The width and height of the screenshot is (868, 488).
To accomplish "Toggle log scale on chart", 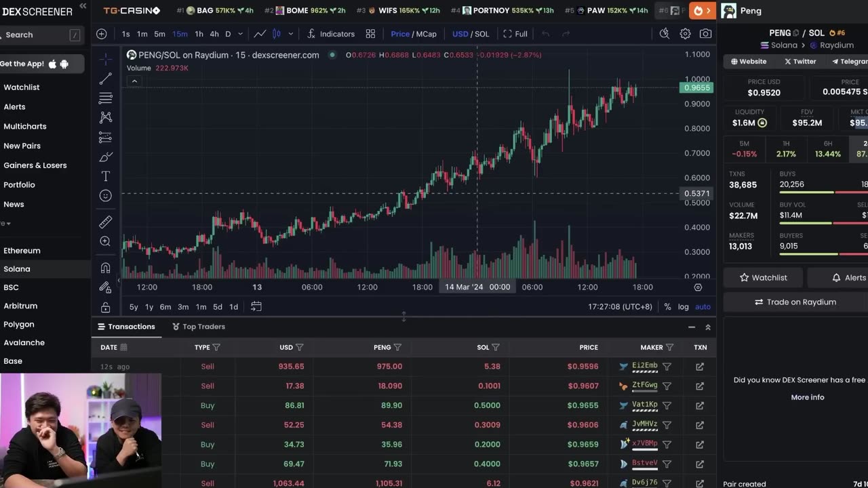I will click(x=683, y=306).
